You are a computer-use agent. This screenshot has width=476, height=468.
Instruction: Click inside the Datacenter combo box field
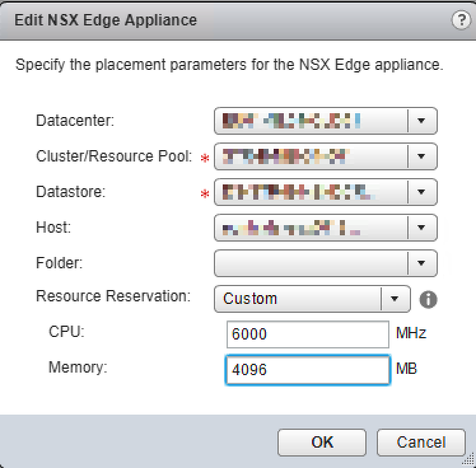point(310,121)
